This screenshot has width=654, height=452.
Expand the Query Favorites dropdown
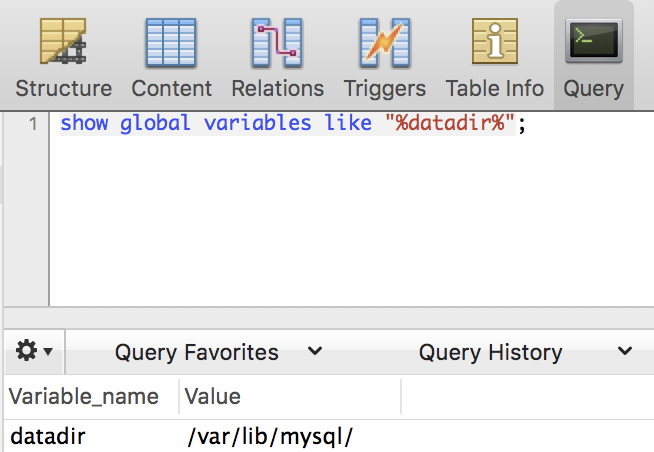pos(218,352)
